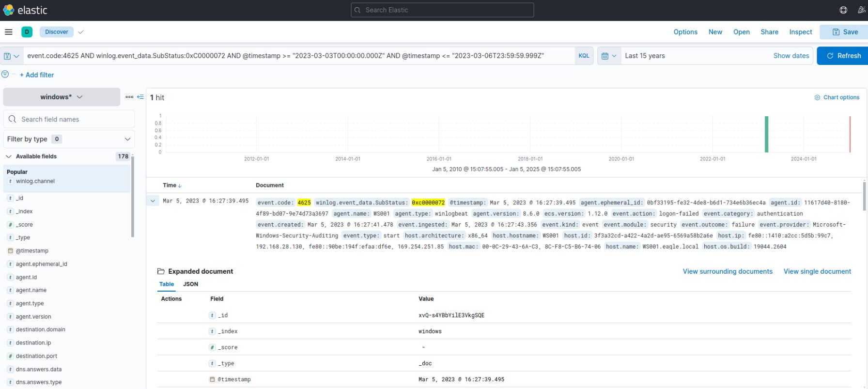Screen dimensions: 868x389
Task: Click New in the top menu
Action: (x=715, y=32)
